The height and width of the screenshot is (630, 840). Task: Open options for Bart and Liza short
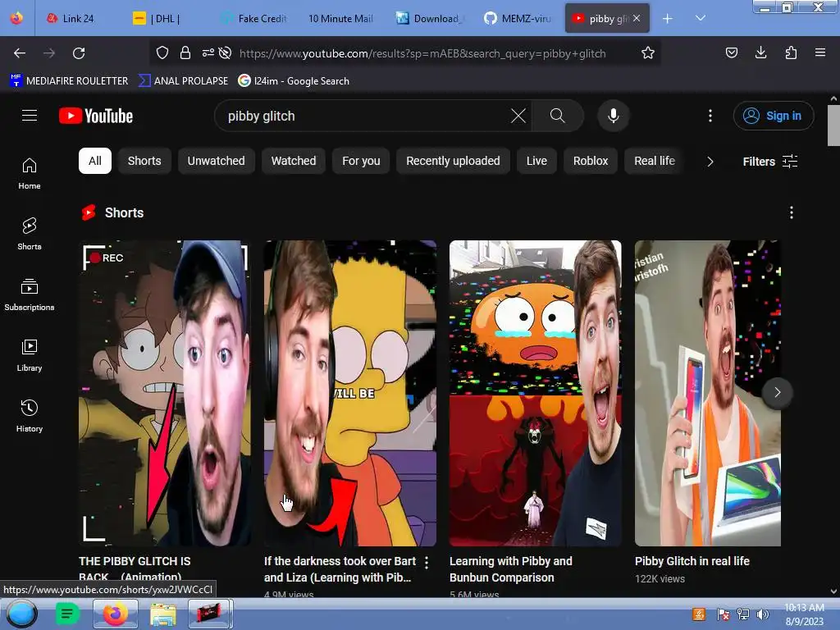tap(427, 562)
